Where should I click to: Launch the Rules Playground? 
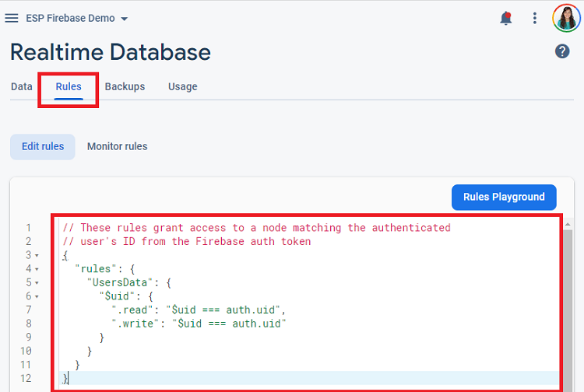click(x=504, y=197)
